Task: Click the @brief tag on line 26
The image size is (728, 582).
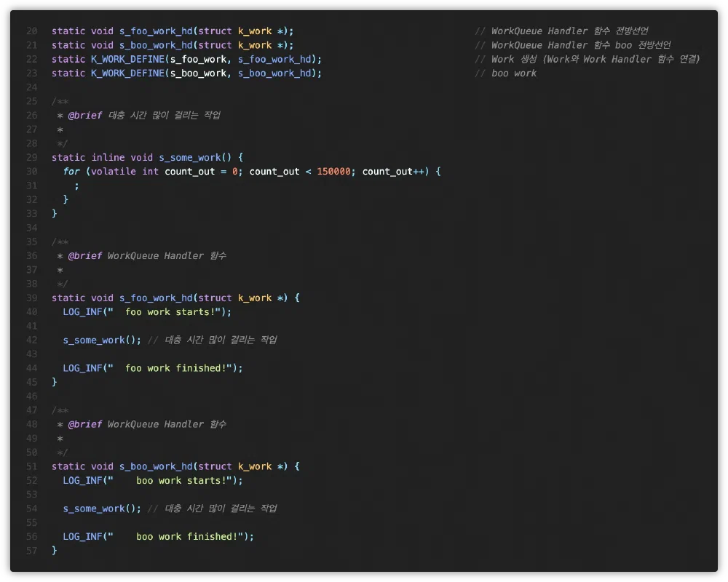Action: [x=85, y=116]
